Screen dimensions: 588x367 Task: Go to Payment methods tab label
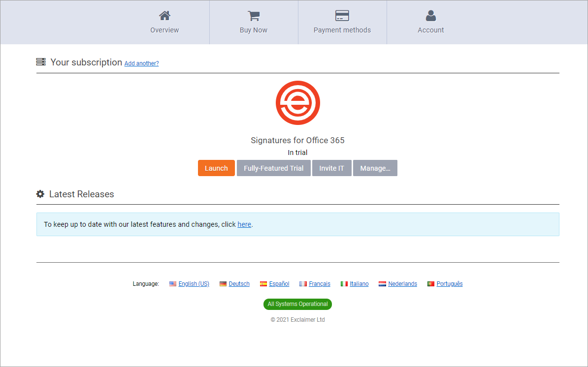click(x=342, y=30)
